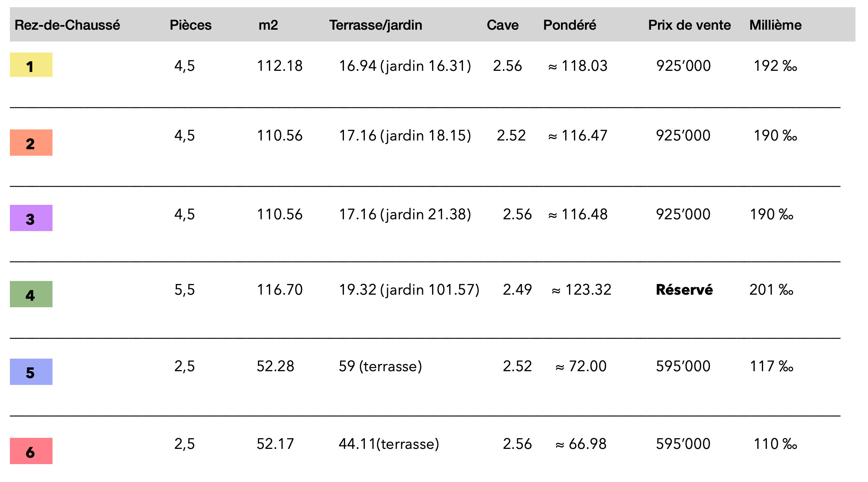Select the Terrasse/jardin column header
Viewport: 868px width, 482px height.
[x=376, y=25]
